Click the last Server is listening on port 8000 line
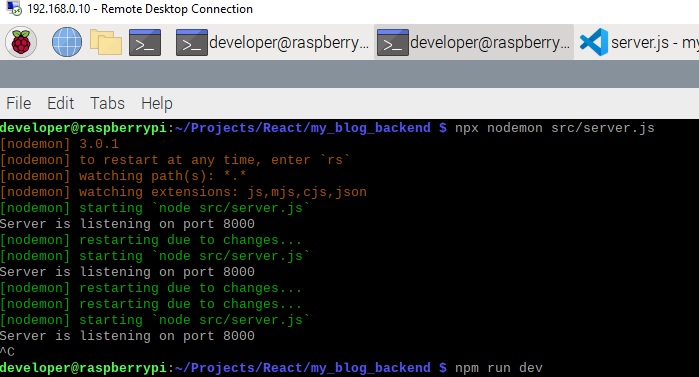Image resolution: width=699 pixels, height=377 pixels. [x=127, y=336]
